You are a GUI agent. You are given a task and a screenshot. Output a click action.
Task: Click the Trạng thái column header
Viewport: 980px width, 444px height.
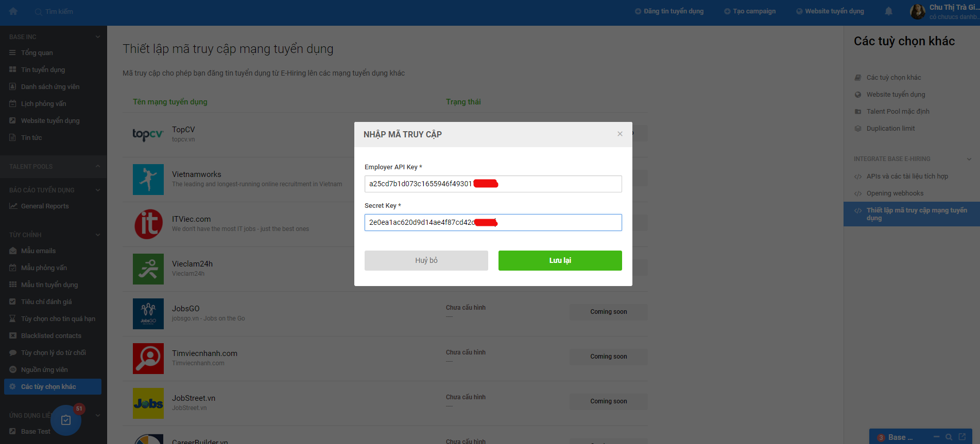point(463,102)
